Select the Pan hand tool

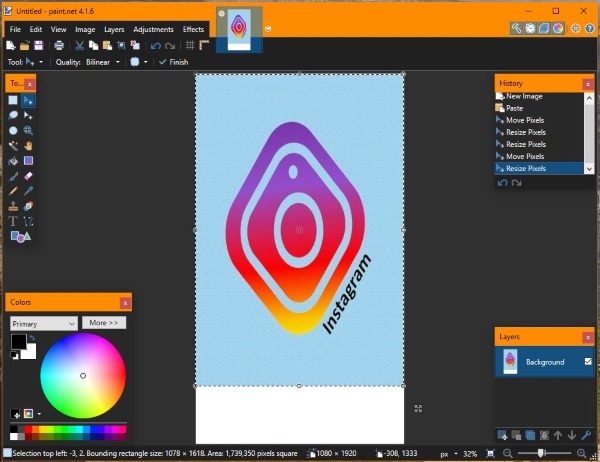tap(28, 145)
